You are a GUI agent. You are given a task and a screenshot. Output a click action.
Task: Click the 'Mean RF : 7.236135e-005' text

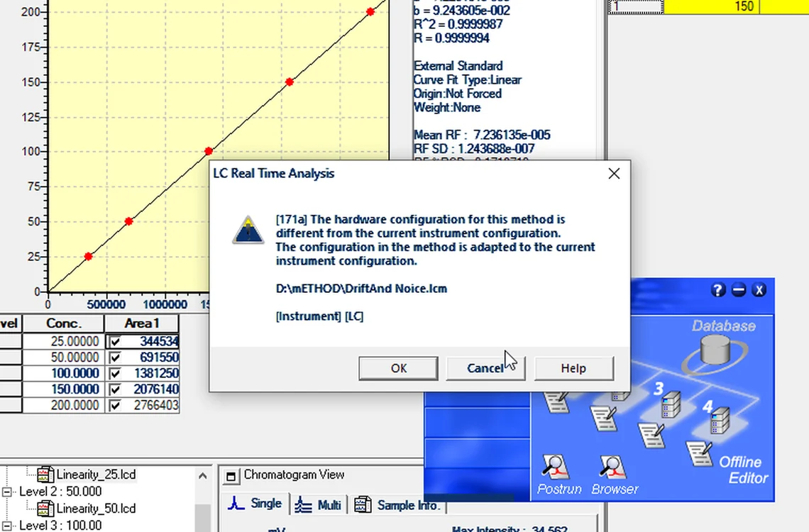click(482, 135)
